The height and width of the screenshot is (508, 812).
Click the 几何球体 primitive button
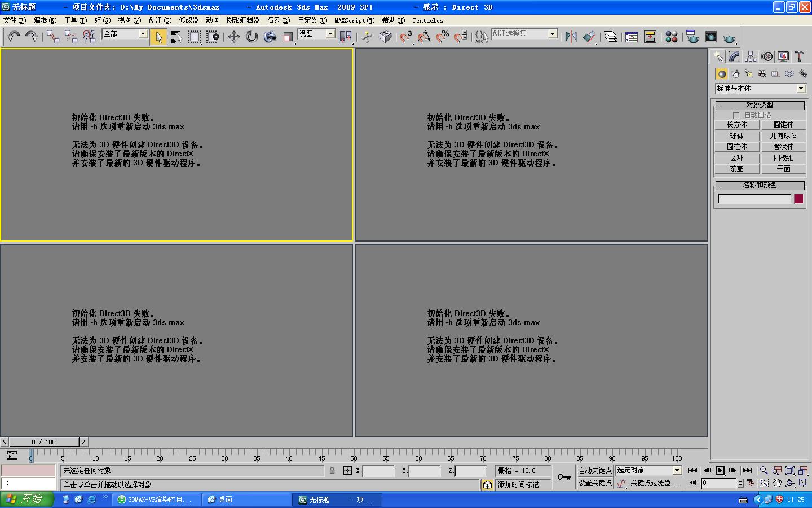click(783, 136)
